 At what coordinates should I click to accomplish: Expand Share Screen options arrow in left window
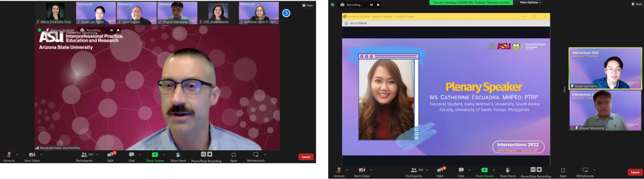(x=164, y=155)
